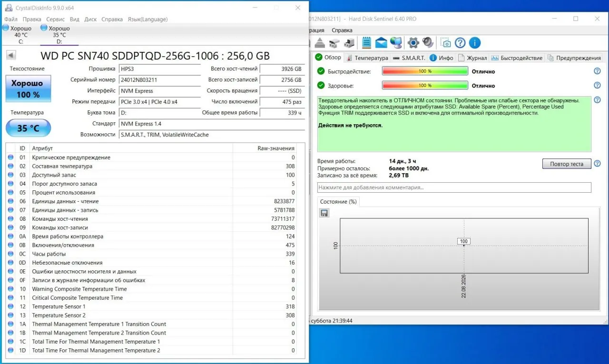
Task: Select row 05 Процент использования
Action: click(151, 193)
